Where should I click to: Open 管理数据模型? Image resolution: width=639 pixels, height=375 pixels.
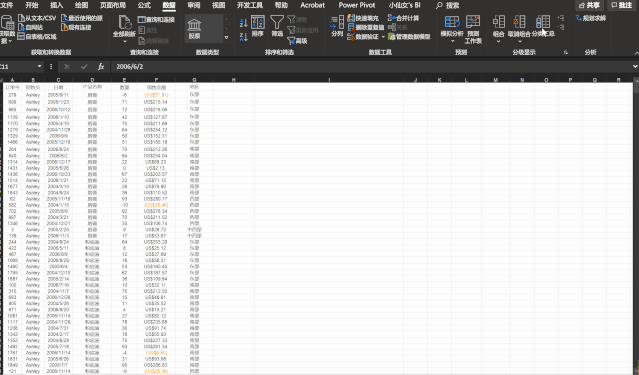click(x=409, y=37)
